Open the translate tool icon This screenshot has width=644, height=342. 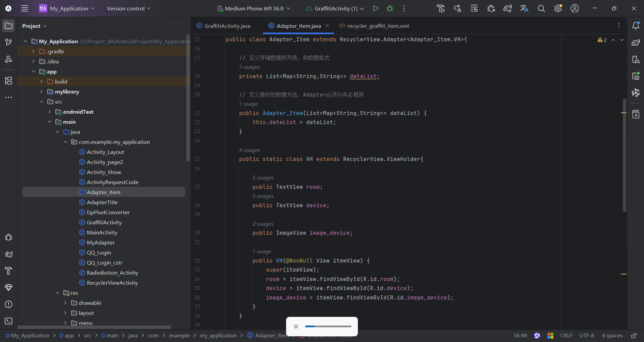pos(524,8)
